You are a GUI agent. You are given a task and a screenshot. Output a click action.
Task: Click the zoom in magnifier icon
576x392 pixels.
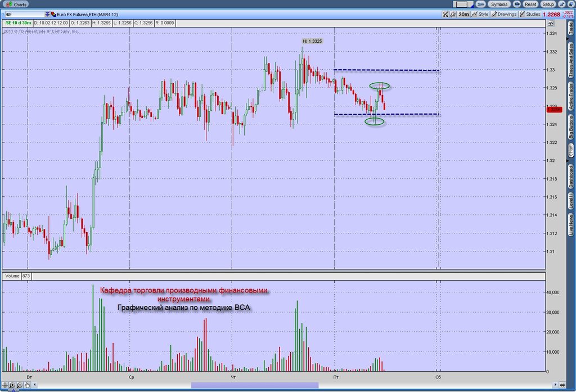12,385
